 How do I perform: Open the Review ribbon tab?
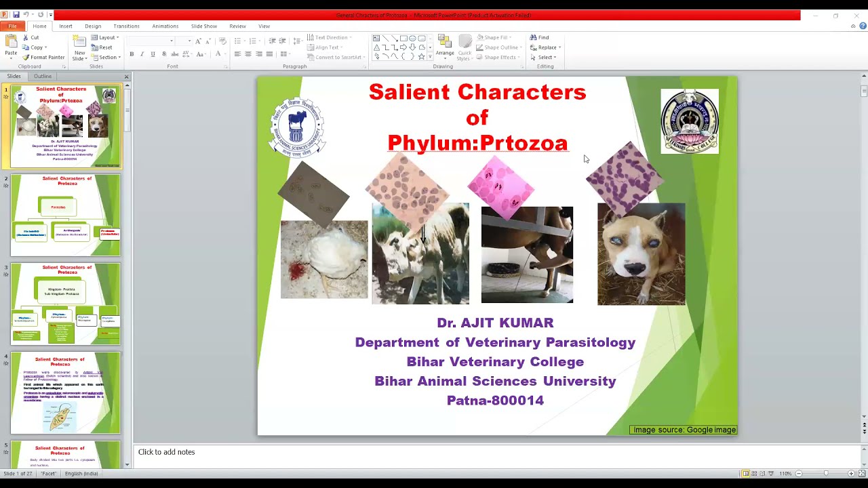pyautogui.click(x=237, y=26)
